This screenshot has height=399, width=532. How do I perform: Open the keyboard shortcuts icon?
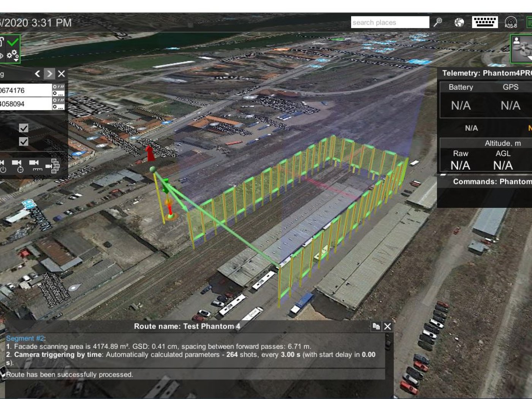[x=484, y=22]
